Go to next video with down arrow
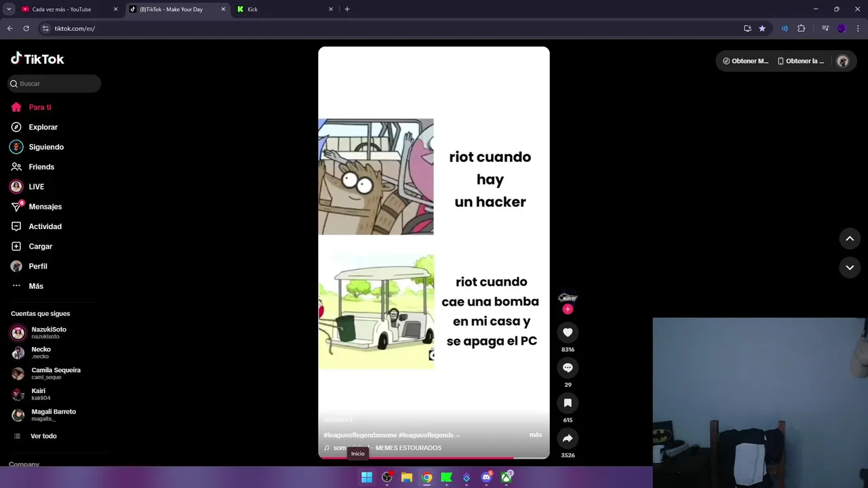Viewport: 868px width, 488px height. pos(850,267)
